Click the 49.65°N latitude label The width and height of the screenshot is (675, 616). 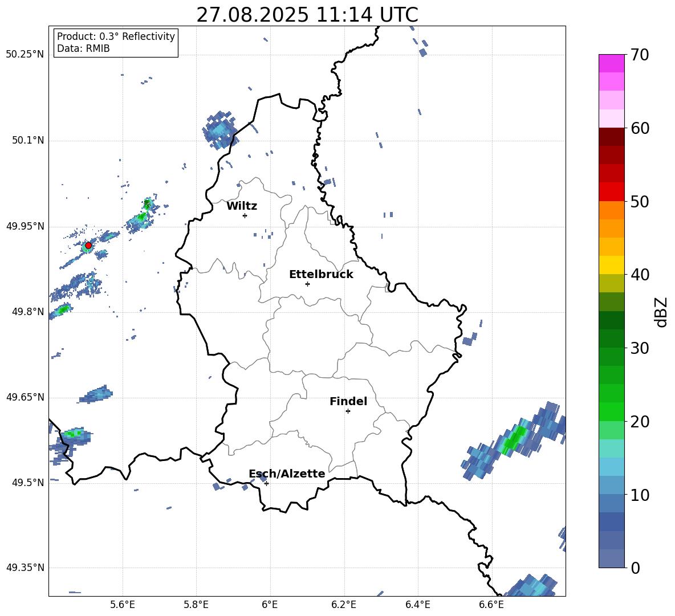pos(25,397)
